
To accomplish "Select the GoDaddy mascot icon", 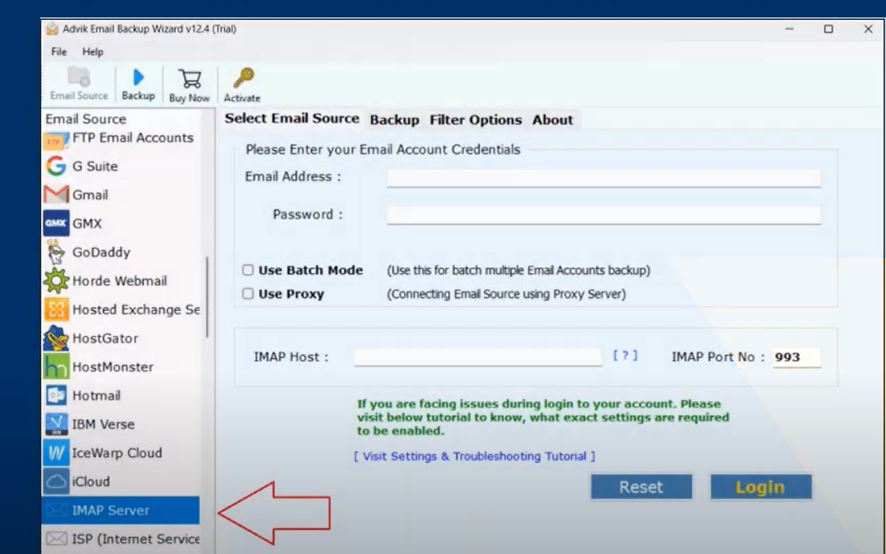I will pyautogui.click(x=56, y=252).
